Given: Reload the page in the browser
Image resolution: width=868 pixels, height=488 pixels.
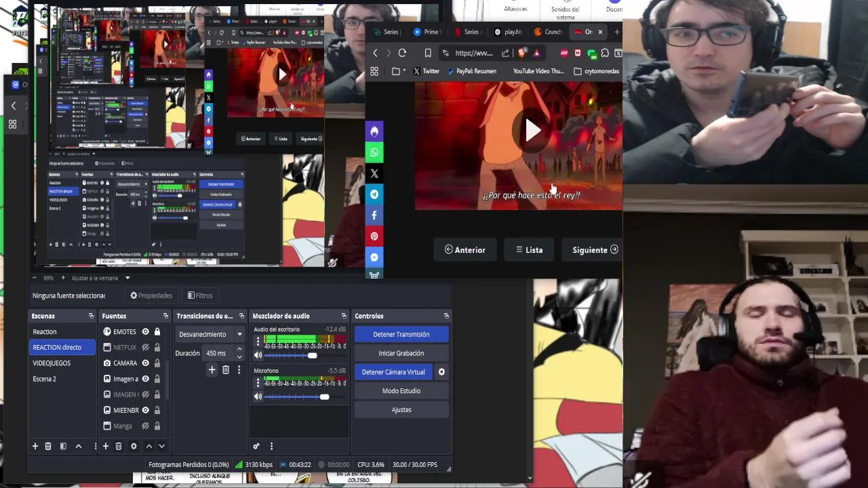Looking at the screenshot, I should tap(402, 53).
